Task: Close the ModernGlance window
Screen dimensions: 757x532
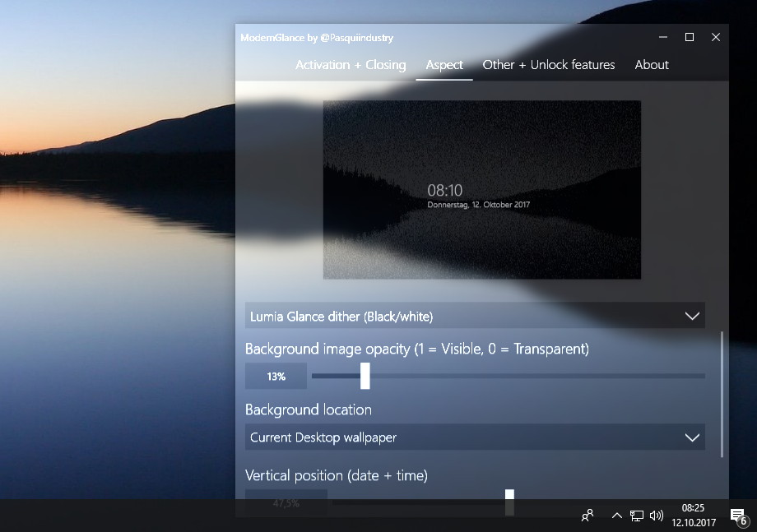Action: point(716,37)
